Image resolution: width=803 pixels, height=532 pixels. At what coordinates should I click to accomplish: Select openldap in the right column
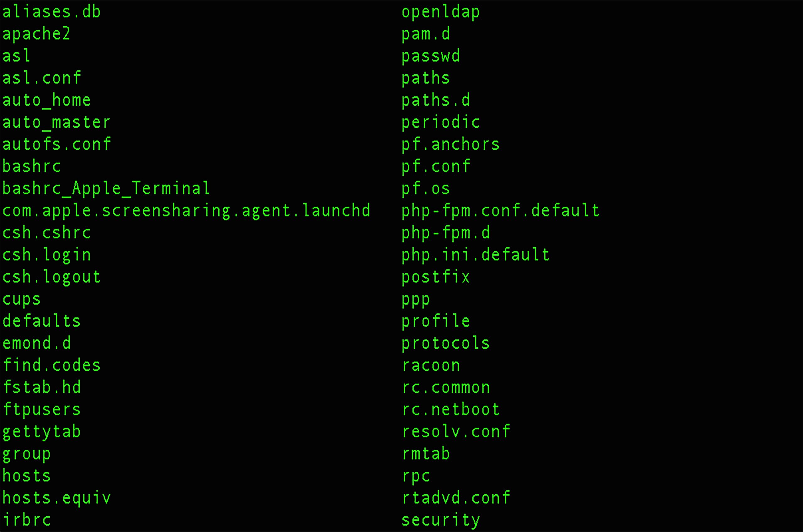441,12
